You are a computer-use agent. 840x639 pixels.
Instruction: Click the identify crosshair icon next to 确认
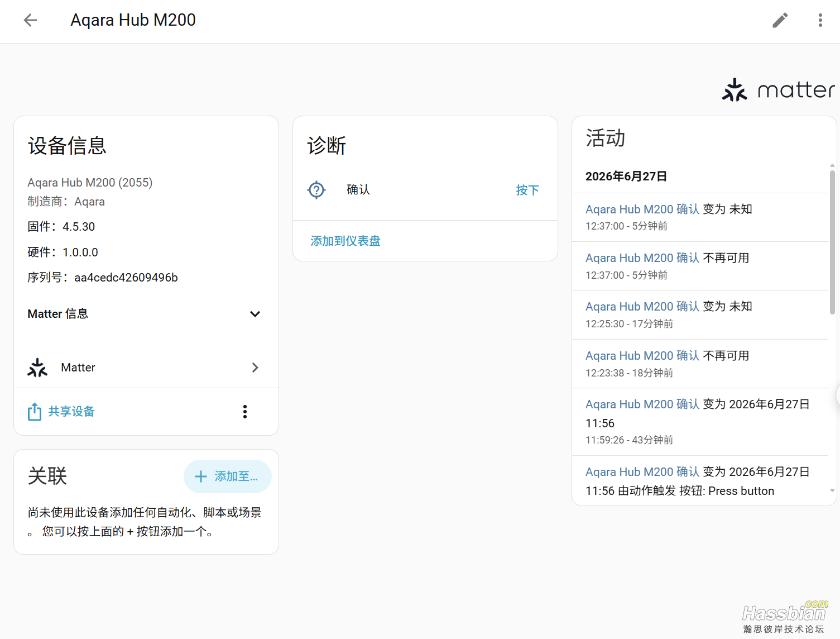316,190
